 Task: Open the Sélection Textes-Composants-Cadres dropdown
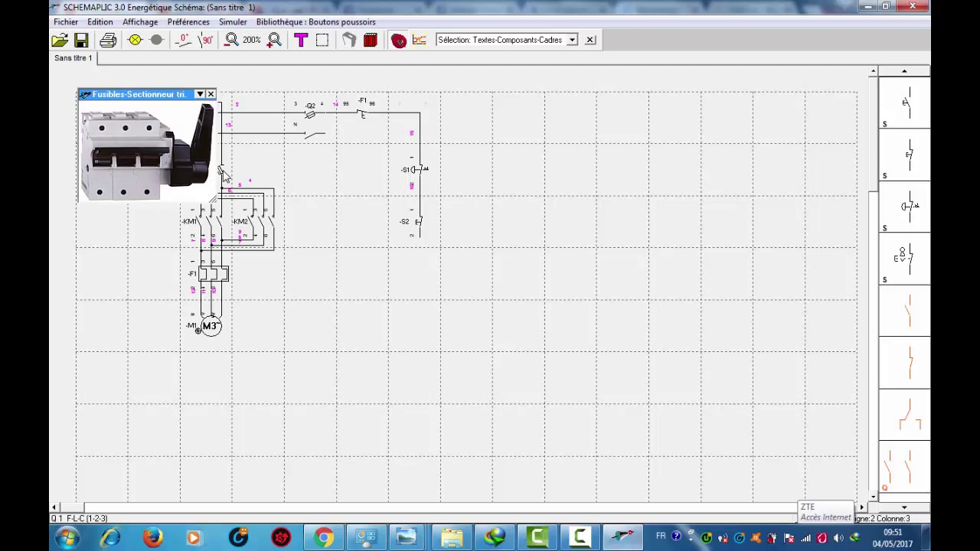pos(571,40)
